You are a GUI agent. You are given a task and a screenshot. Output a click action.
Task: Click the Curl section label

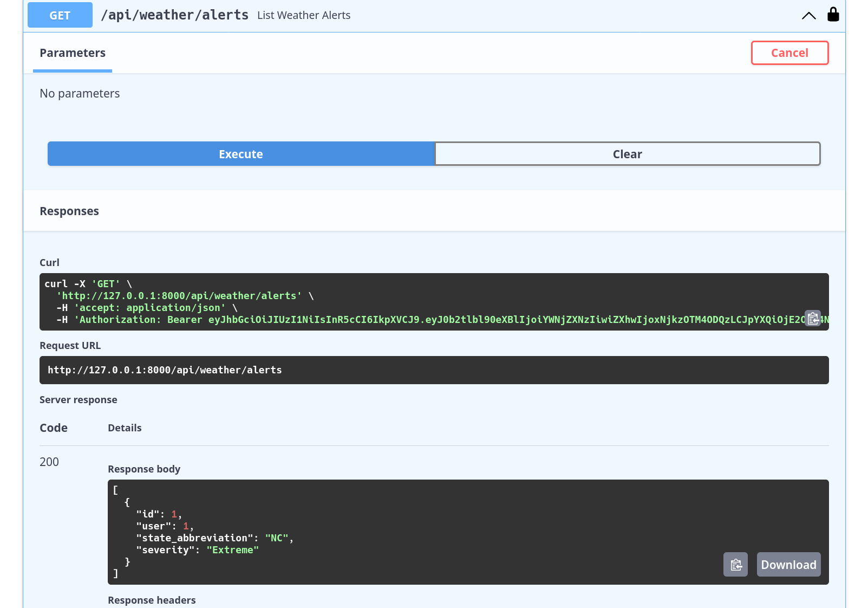pyautogui.click(x=49, y=263)
